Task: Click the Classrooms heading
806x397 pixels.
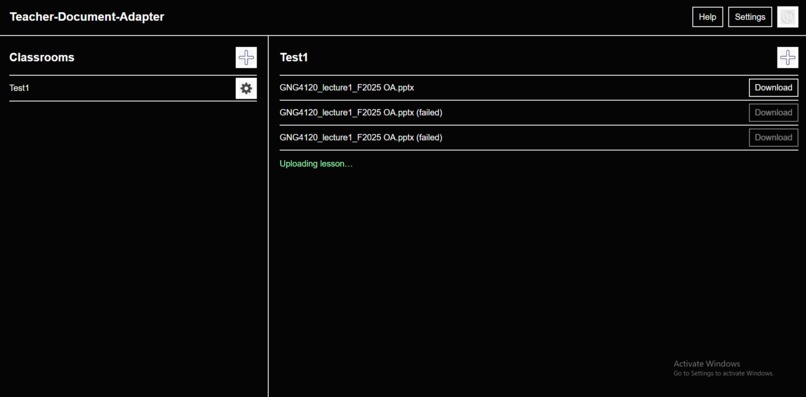Action: point(42,58)
